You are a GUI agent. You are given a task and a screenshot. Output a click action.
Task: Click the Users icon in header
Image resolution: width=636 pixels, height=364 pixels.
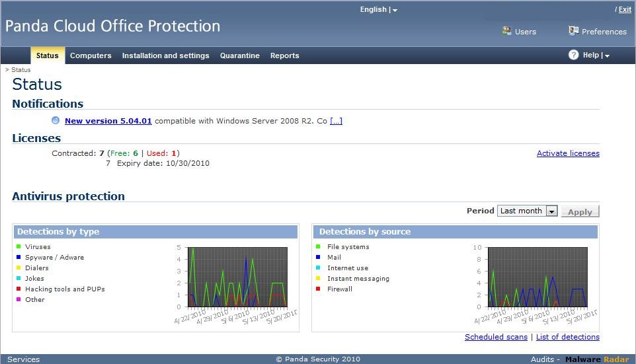(x=507, y=31)
